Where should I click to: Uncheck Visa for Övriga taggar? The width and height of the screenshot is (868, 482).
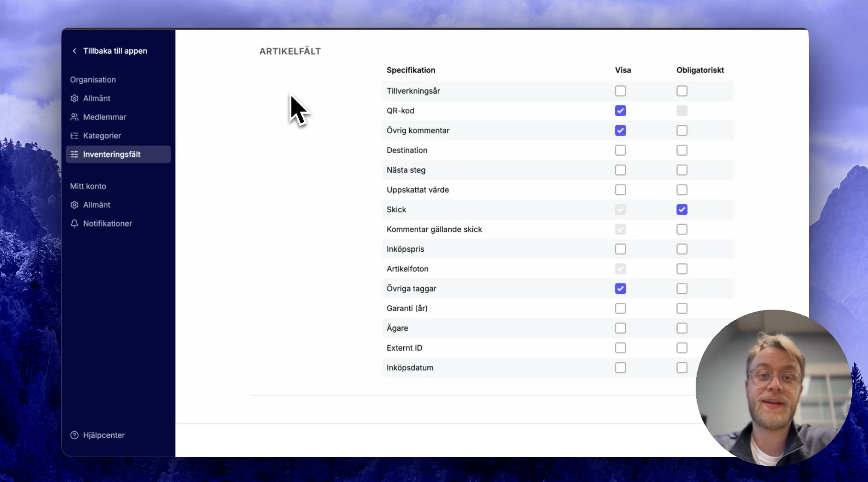(620, 289)
